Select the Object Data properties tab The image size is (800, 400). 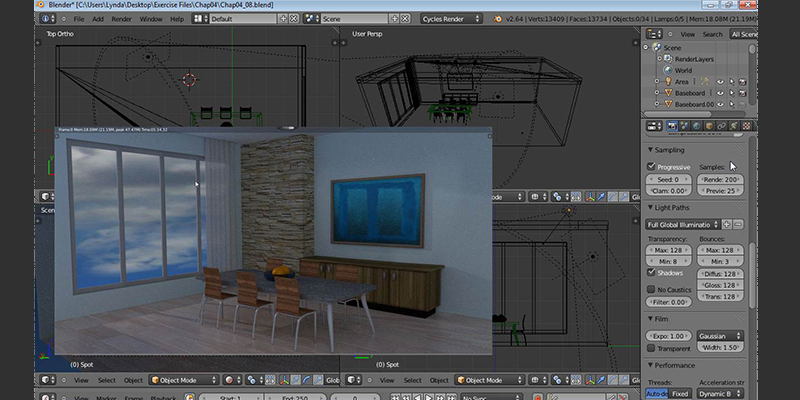(734, 126)
